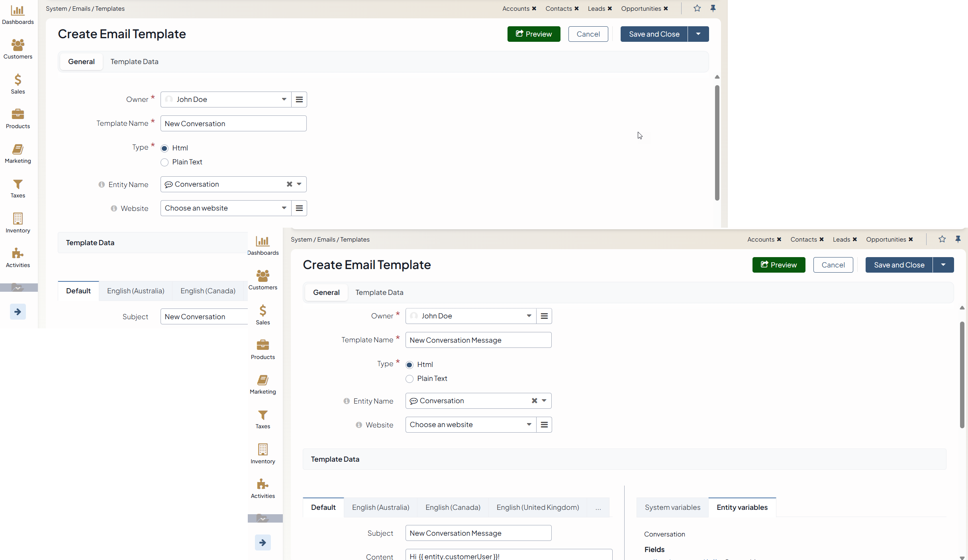Select Plain Text type in the upper form
The height and width of the screenshot is (560, 968).
coord(165,162)
